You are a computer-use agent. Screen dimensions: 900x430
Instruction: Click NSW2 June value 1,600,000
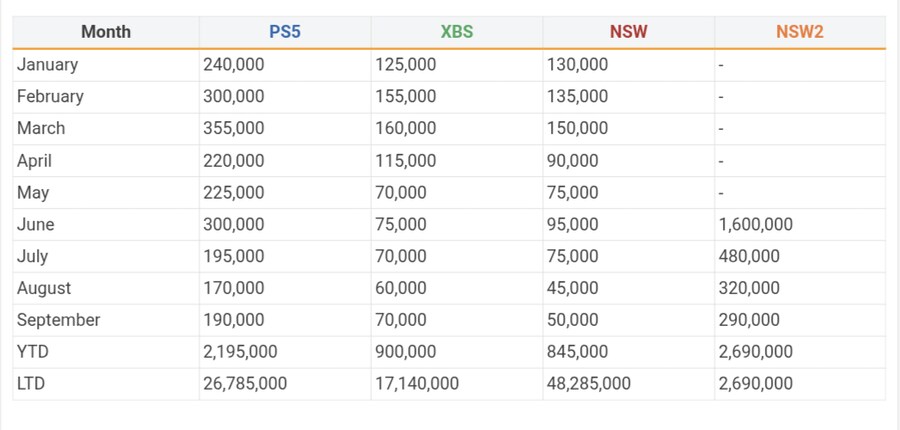756,225
